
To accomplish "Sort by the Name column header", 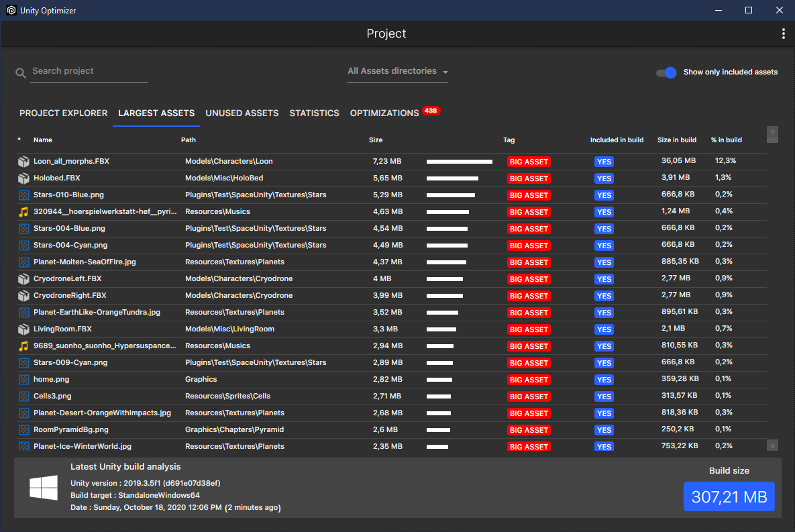I will (x=42, y=140).
